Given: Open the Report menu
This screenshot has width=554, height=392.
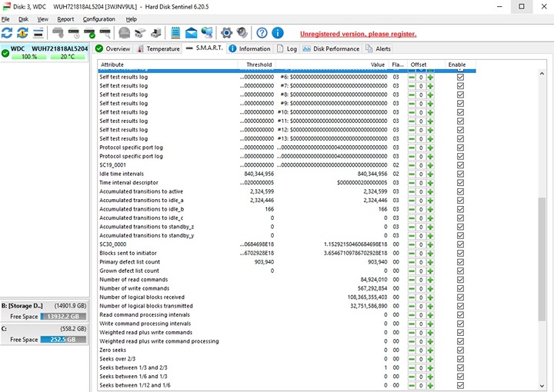Looking at the screenshot, I should pos(65,19).
